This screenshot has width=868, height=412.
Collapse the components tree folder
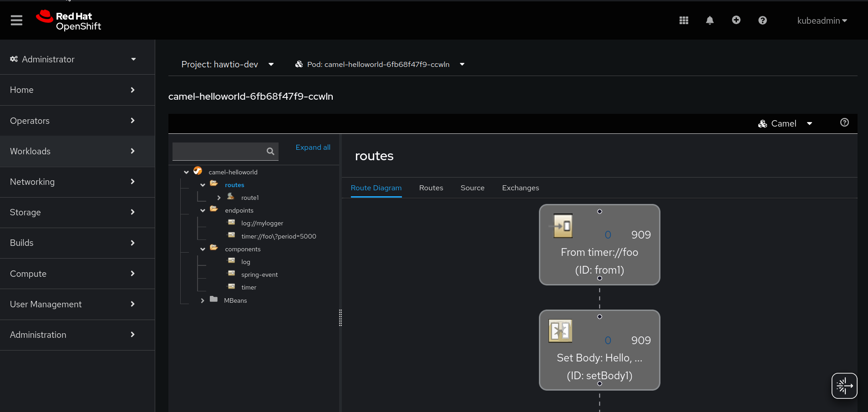click(203, 249)
